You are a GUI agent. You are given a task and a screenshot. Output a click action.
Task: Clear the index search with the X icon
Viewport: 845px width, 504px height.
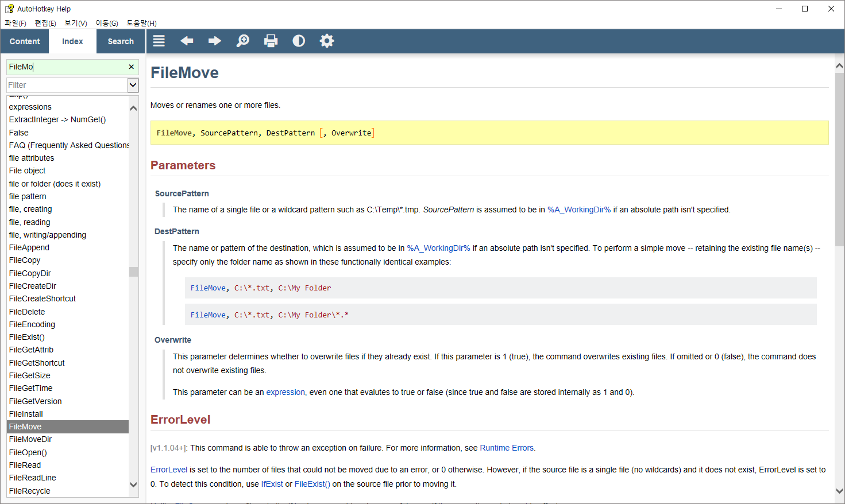pyautogui.click(x=131, y=67)
